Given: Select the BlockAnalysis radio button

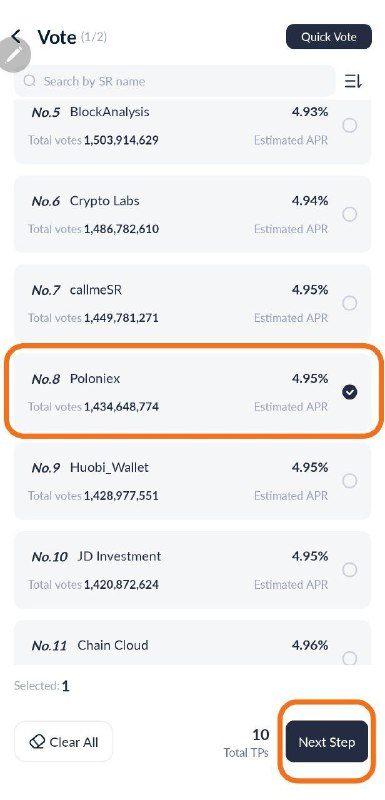Looking at the screenshot, I should (x=349, y=126).
